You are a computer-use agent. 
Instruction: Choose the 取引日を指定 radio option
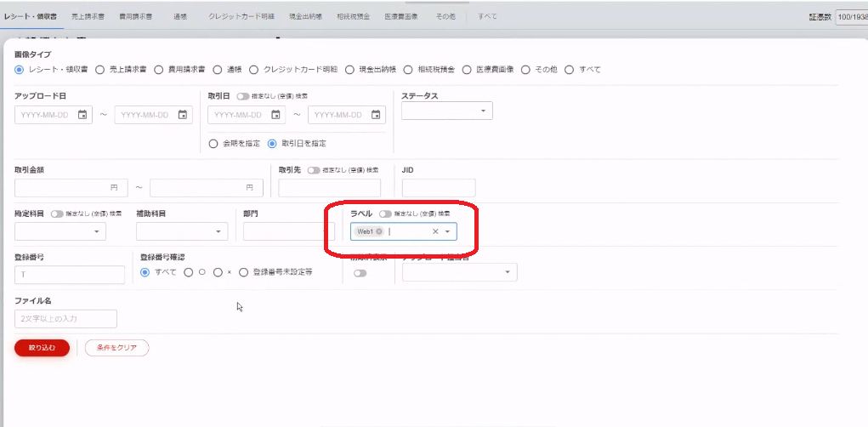pos(272,144)
